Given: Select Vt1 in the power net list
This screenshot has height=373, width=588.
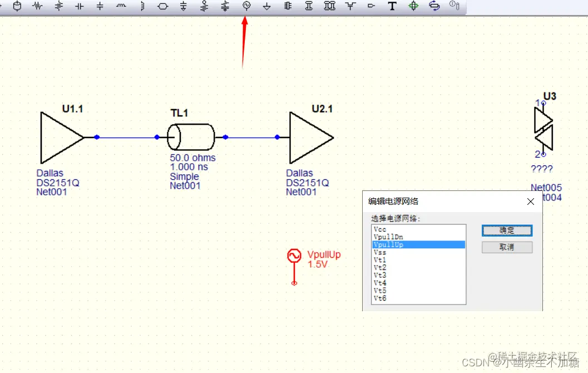Looking at the screenshot, I should coord(418,260).
